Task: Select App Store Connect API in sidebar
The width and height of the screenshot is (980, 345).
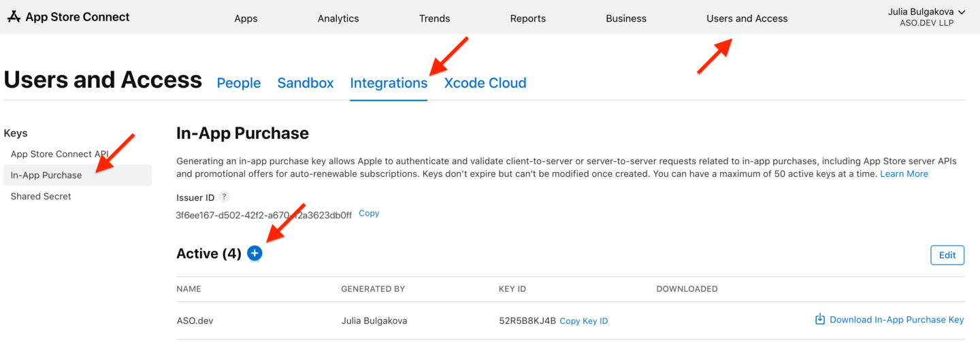Action: click(60, 154)
